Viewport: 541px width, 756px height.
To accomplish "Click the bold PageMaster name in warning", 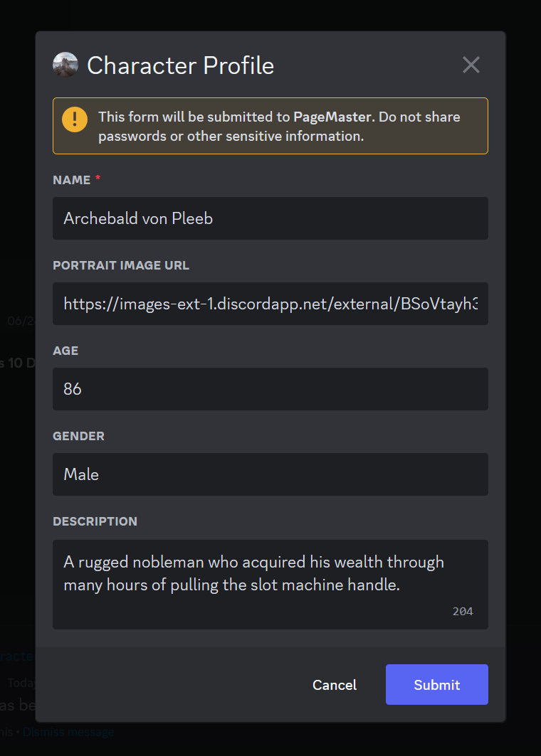I will tap(332, 117).
